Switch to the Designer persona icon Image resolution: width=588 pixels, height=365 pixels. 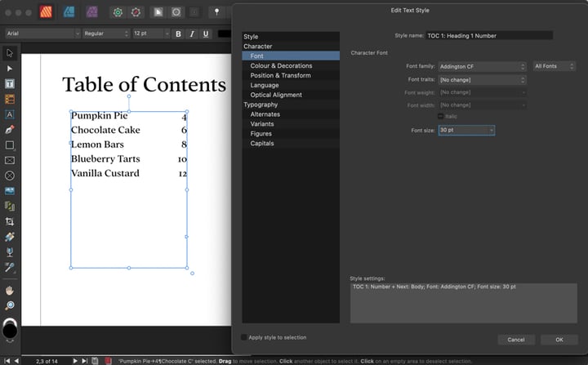point(70,12)
